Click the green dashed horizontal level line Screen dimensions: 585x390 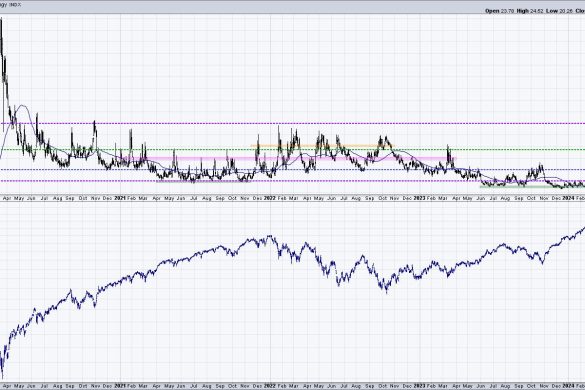292,150
